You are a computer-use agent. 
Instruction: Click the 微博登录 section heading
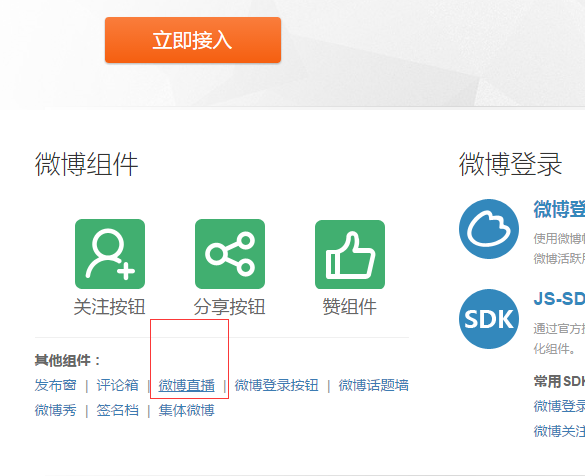(x=510, y=164)
